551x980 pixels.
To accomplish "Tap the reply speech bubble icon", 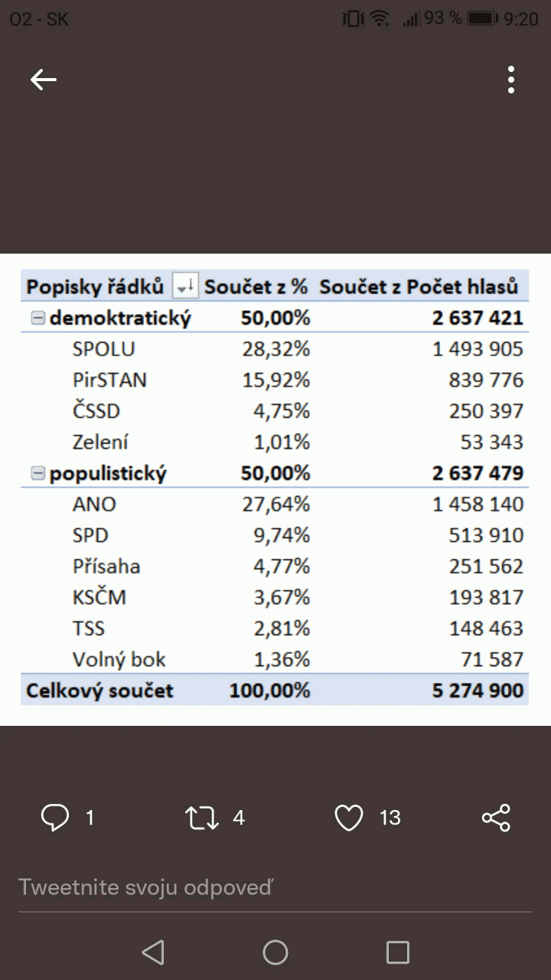I will (54, 818).
